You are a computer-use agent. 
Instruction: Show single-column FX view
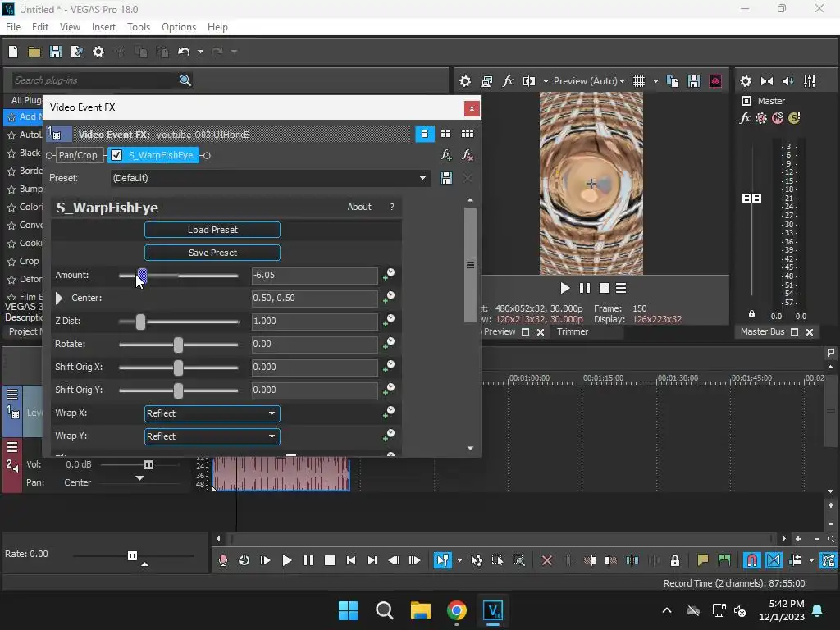pos(425,134)
